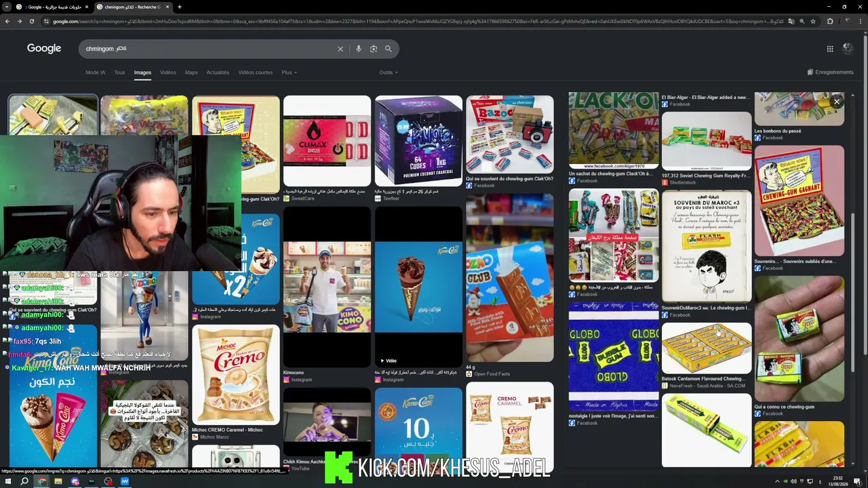Open Chrome from the taskbar
Viewport: 868px width, 488px height.
coord(41,481)
